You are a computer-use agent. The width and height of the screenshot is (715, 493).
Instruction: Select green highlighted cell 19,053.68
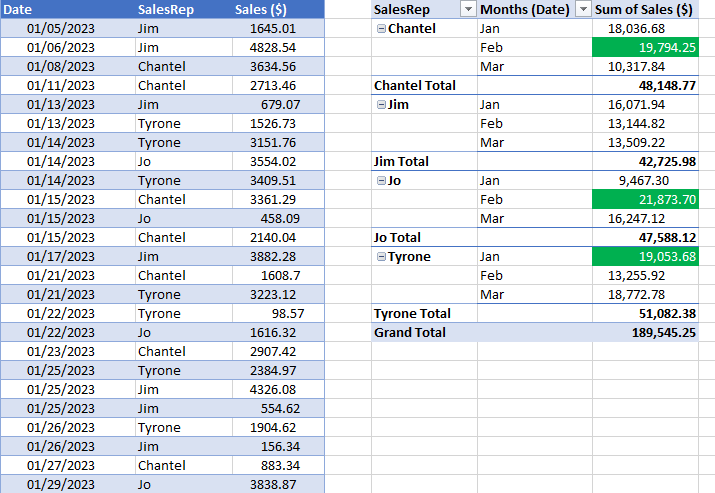[x=645, y=256]
